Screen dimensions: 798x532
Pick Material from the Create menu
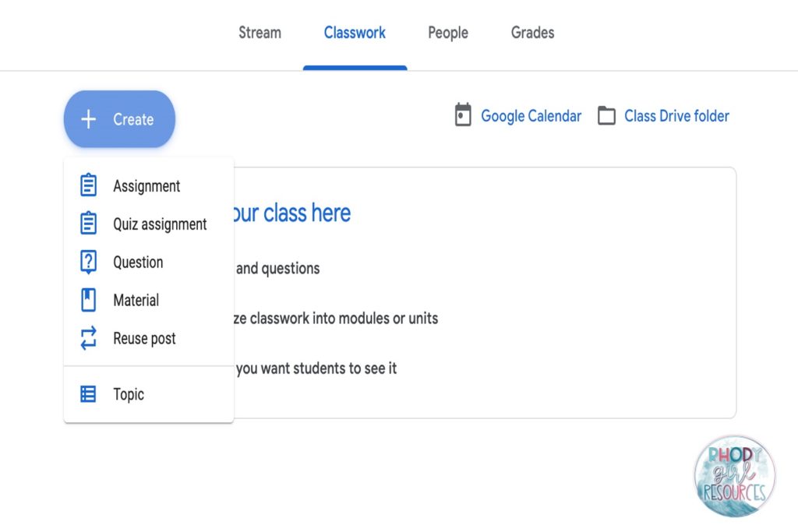(x=136, y=301)
